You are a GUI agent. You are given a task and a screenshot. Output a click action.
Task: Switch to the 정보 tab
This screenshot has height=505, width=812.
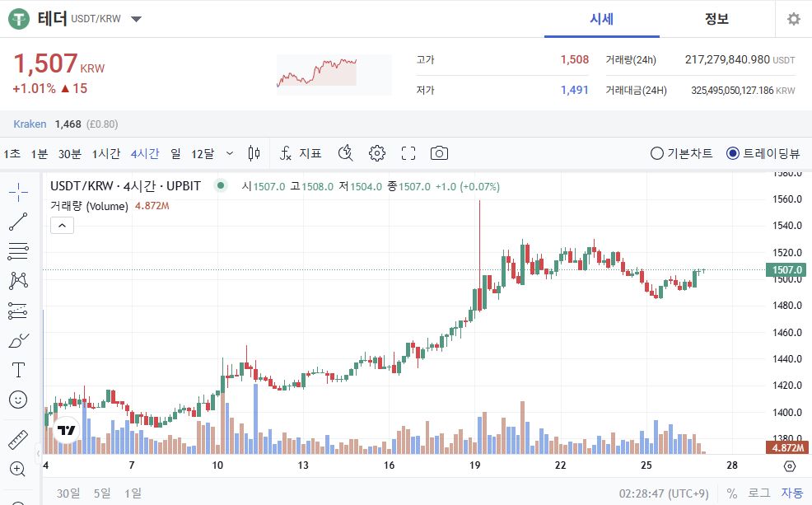pyautogui.click(x=716, y=19)
